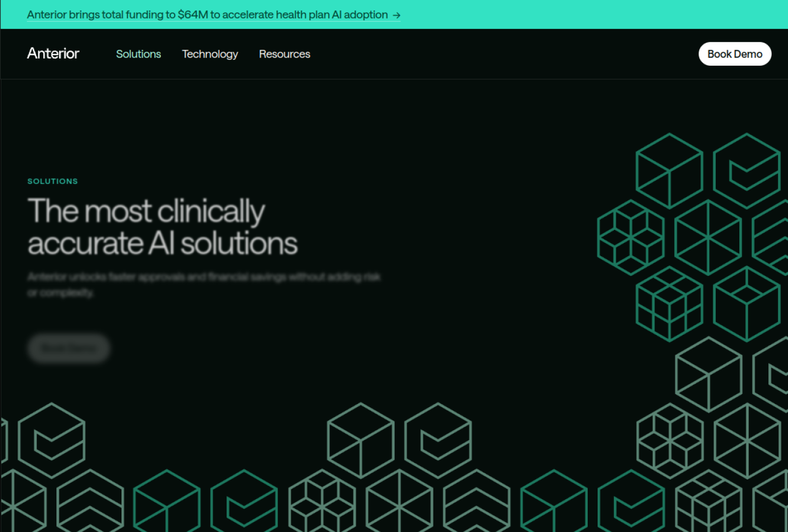Viewport: 788px width, 532px height.
Task: Open the Resources nav menu
Action: click(x=285, y=54)
